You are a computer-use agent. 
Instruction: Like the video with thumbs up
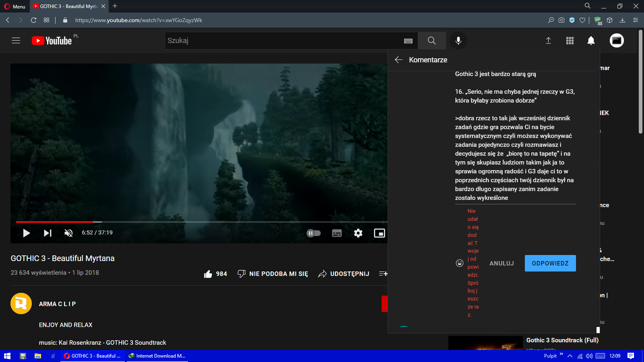pos(208,274)
